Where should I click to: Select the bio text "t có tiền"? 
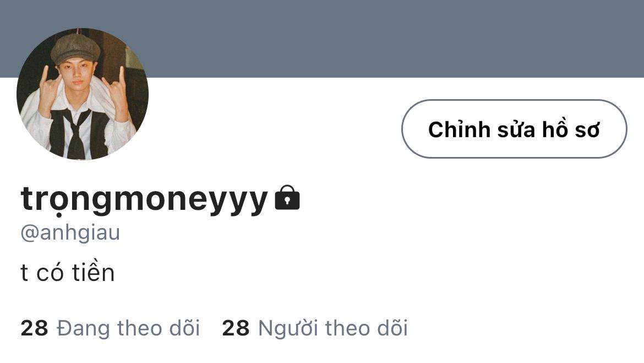point(67,272)
